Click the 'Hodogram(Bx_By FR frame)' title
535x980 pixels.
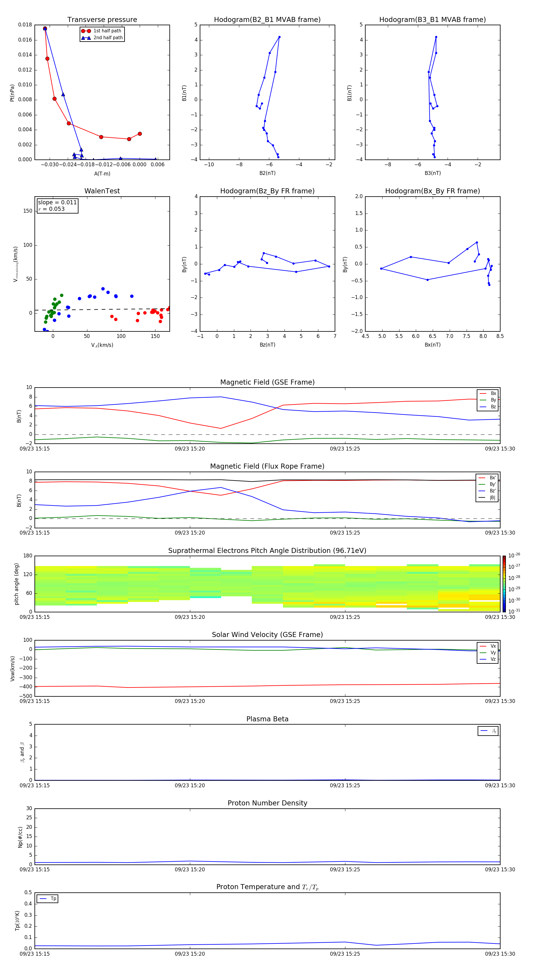pos(432,191)
